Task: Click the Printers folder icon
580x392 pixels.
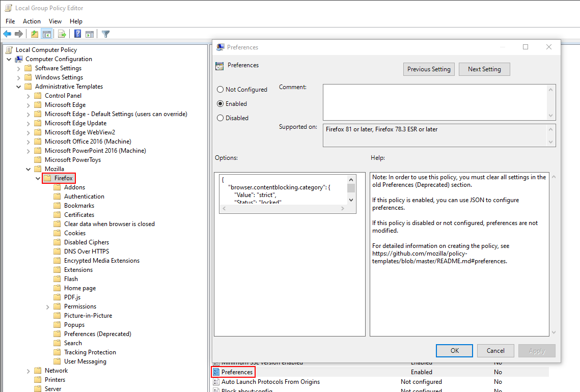Action: tap(38, 380)
